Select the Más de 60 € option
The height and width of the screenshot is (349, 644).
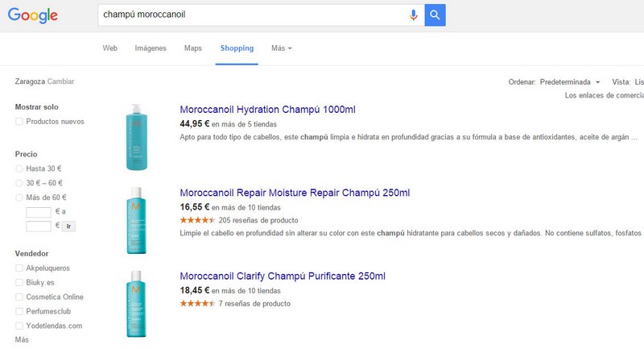(x=19, y=197)
